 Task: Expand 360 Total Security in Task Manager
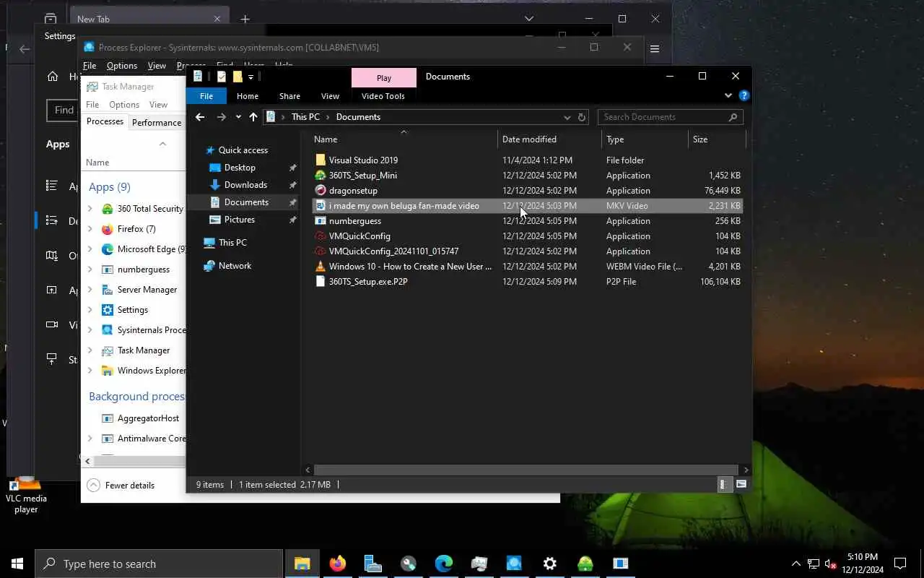pyautogui.click(x=90, y=209)
